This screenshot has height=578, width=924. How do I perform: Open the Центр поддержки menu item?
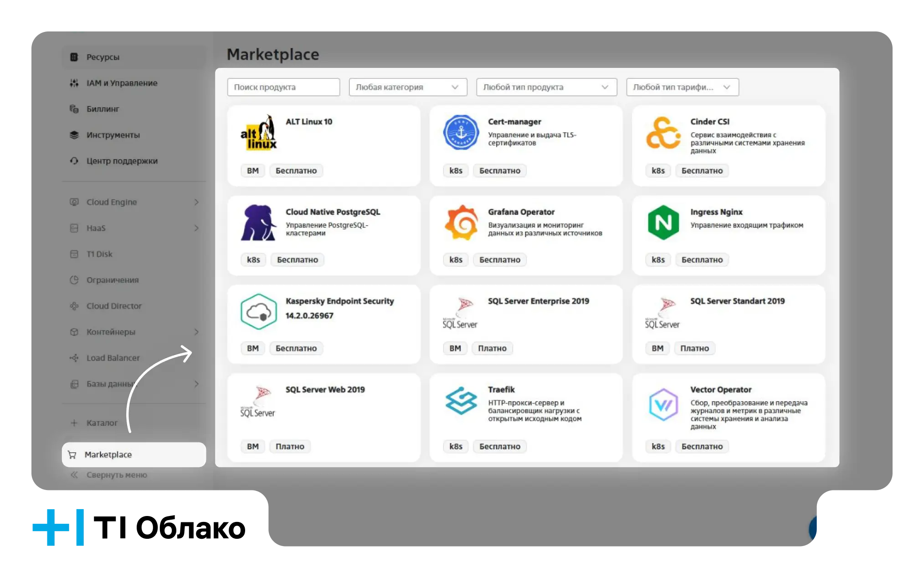(133, 161)
